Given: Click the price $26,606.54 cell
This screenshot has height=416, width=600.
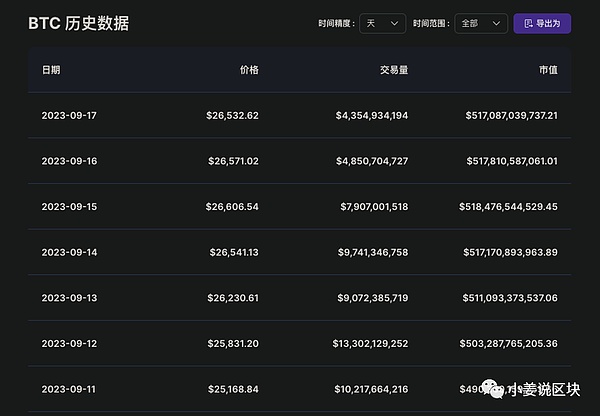Looking at the screenshot, I should pyautogui.click(x=233, y=207).
